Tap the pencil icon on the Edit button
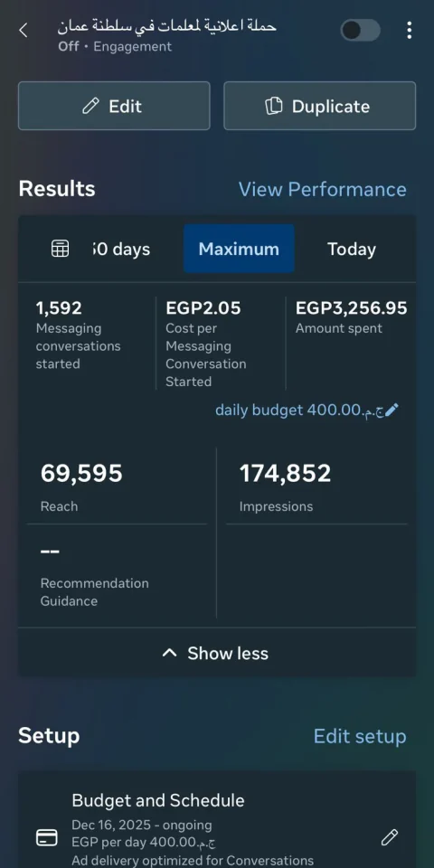434x868 pixels. click(x=90, y=106)
